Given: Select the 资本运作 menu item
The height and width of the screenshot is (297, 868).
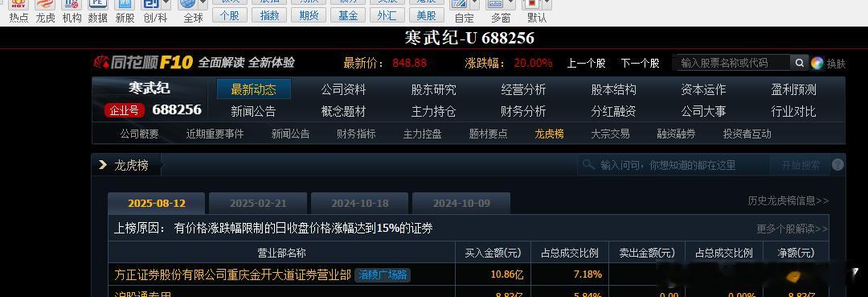Looking at the screenshot, I should click(703, 89).
